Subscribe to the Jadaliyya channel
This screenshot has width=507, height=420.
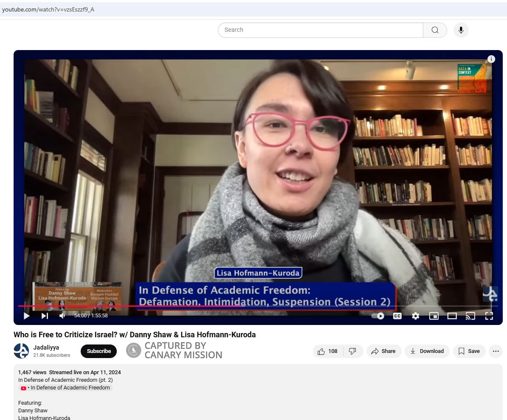point(99,351)
